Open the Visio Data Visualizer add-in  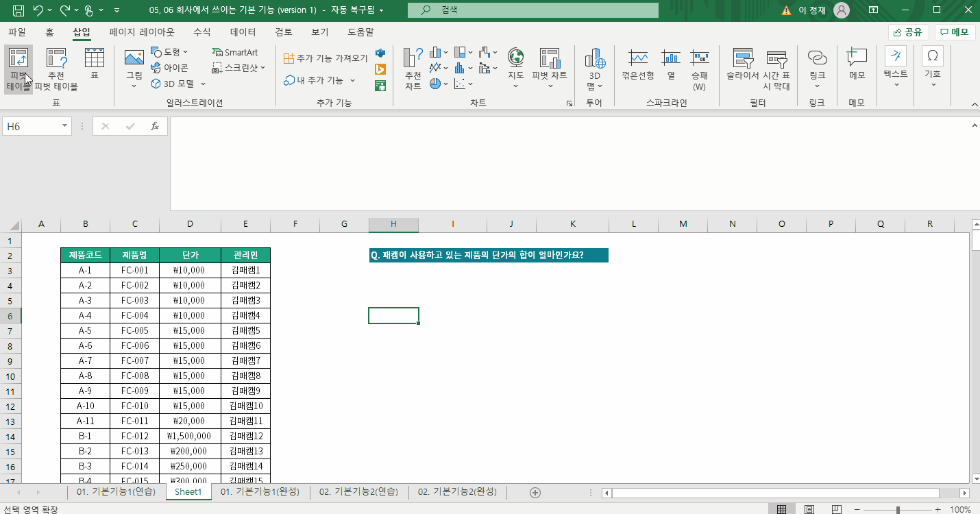tap(380, 53)
